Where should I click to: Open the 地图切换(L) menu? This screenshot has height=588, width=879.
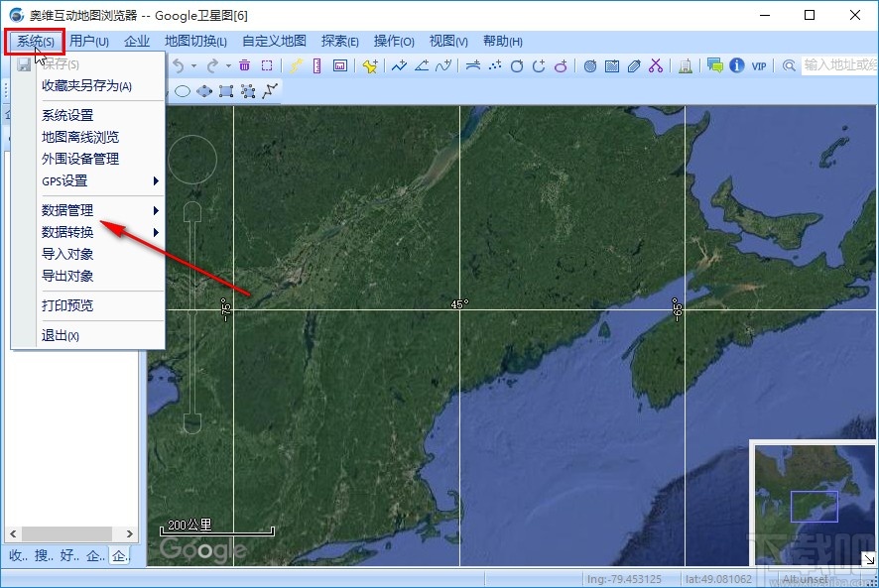(x=195, y=42)
